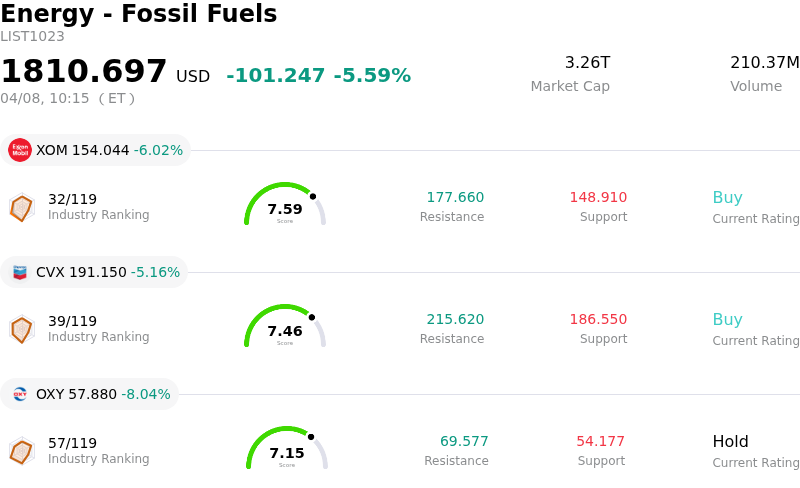Click CVX industry ranking radar icon
The height and width of the screenshot is (488, 800).
[21, 329]
